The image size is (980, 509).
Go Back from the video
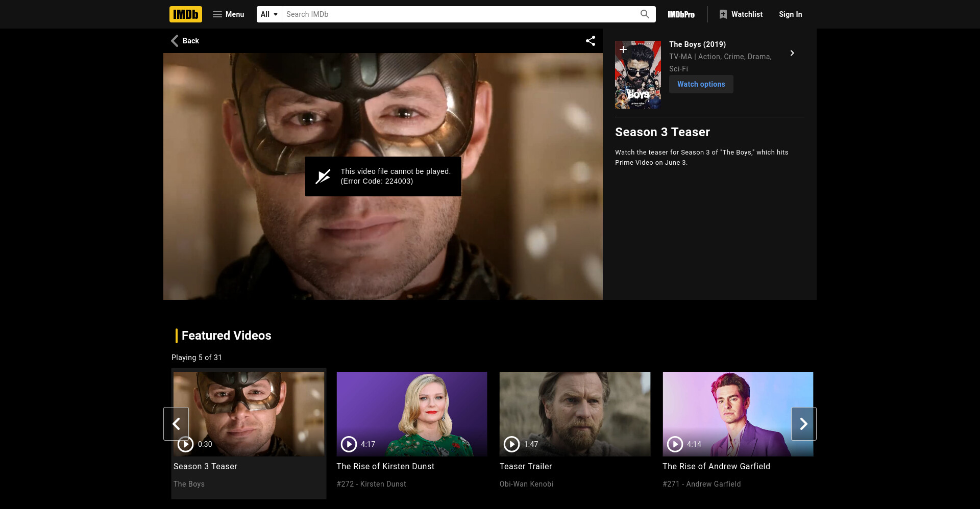coord(185,41)
